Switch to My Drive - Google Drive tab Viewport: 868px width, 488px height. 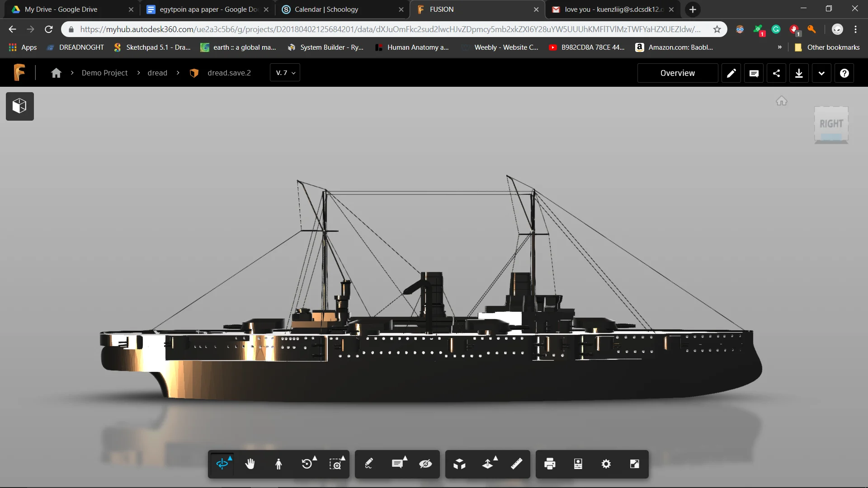point(71,9)
